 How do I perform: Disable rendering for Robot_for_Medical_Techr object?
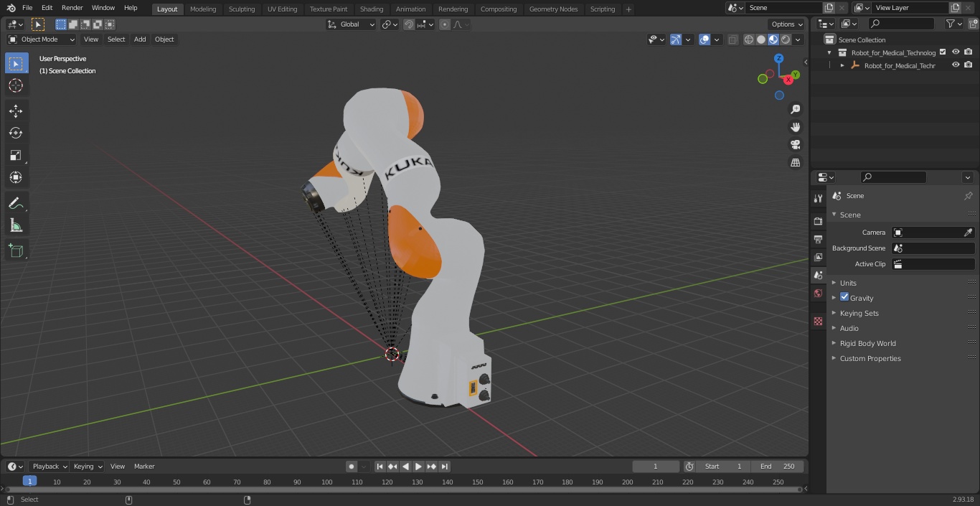point(969,65)
